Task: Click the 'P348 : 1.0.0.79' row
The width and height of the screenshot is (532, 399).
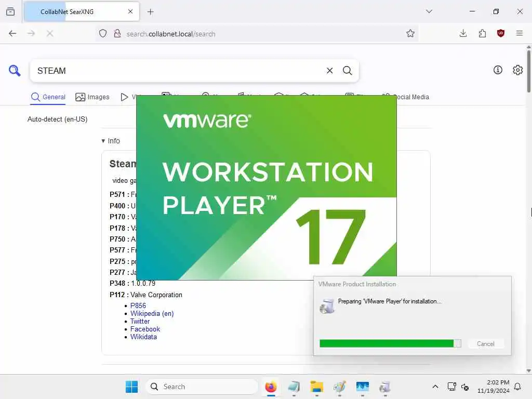Action: click(x=132, y=283)
